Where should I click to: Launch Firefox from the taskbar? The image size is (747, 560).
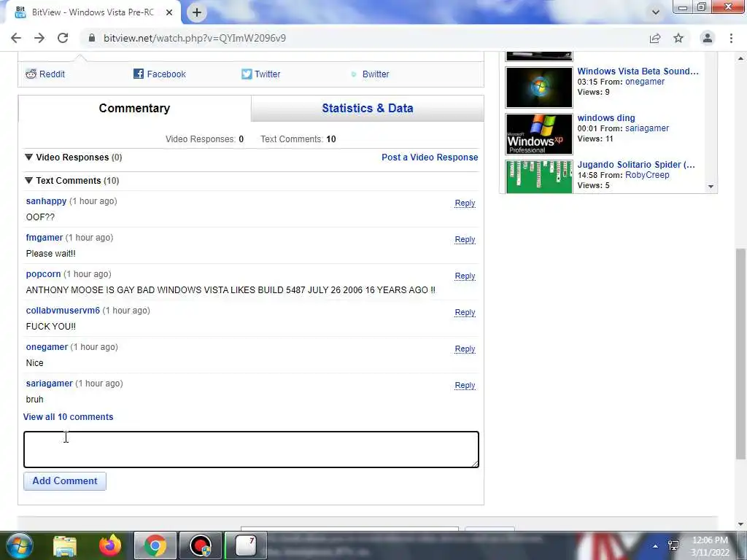point(110,545)
